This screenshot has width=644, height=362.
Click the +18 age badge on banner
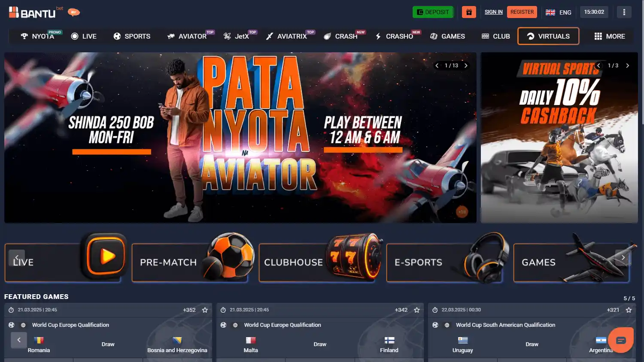[x=462, y=212]
